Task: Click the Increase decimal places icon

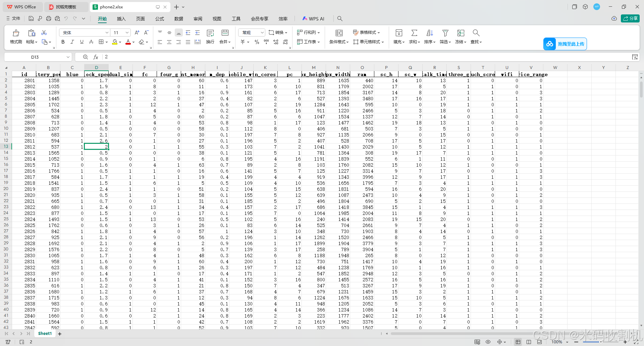Action: click(276, 42)
